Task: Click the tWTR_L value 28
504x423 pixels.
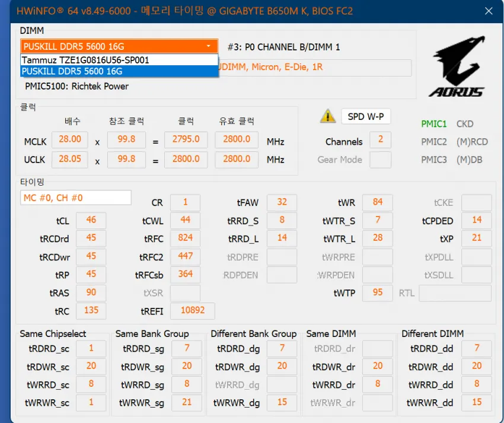Action: pyautogui.click(x=378, y=238)
